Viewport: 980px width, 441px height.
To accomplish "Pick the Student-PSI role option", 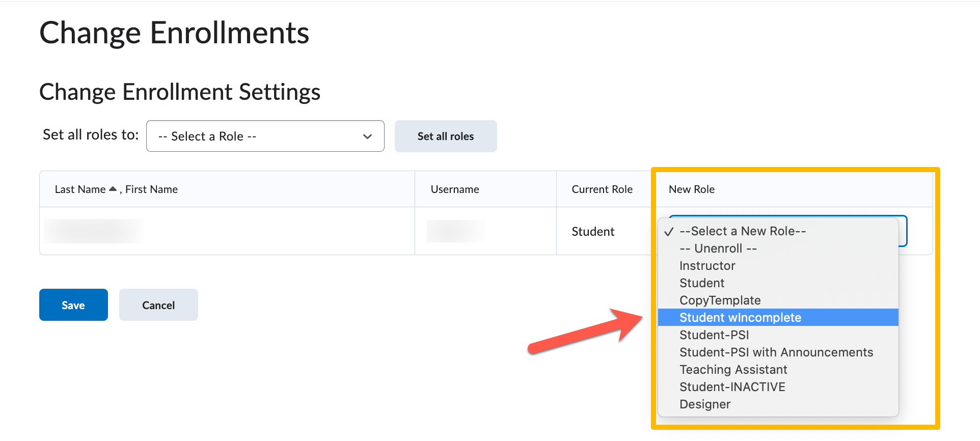I will 714,335.
